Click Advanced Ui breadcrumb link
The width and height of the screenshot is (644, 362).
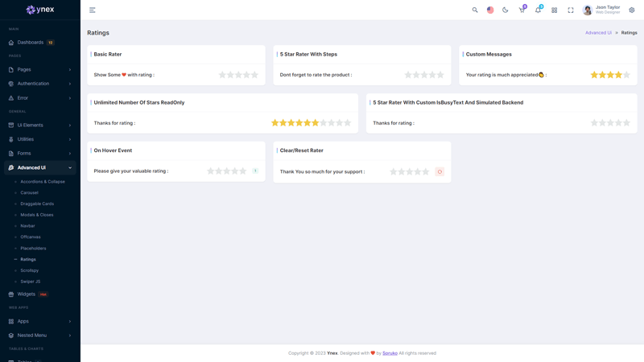pos(598,33)
